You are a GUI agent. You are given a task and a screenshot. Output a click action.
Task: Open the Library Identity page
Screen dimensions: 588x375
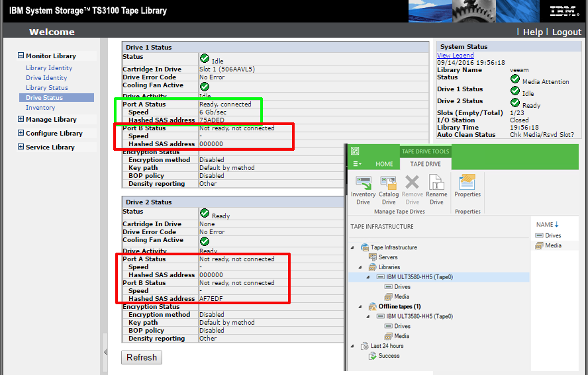pos(49,68)
